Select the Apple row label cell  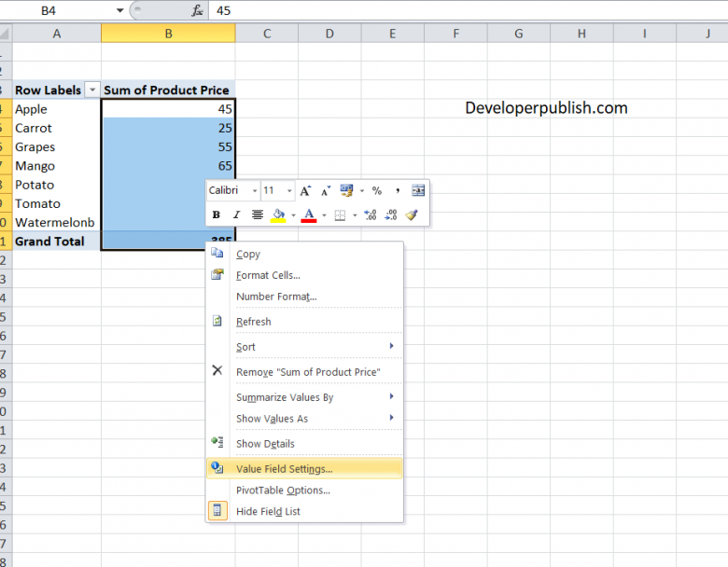pyautogui.click(x=57, y=109)
